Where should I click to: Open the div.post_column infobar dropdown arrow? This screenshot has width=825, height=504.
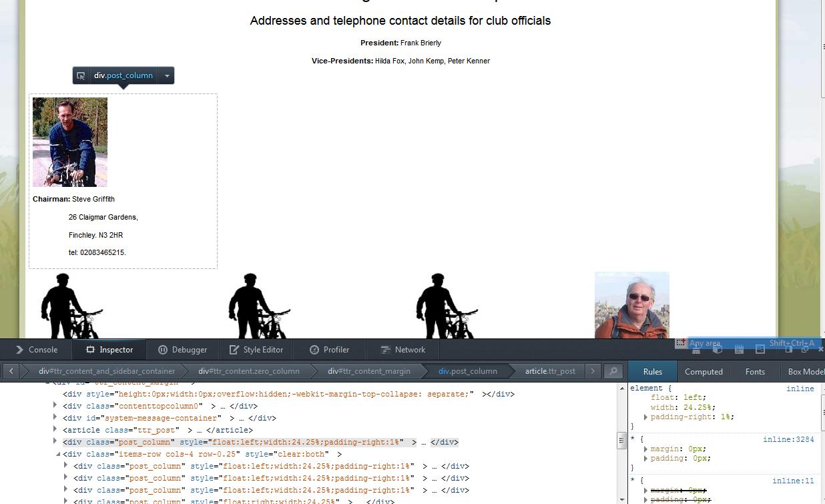tap(167, 75)
